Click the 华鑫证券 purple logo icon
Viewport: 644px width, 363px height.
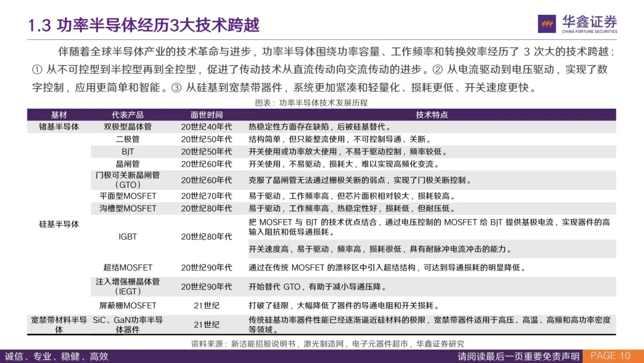tap(547, 24)
